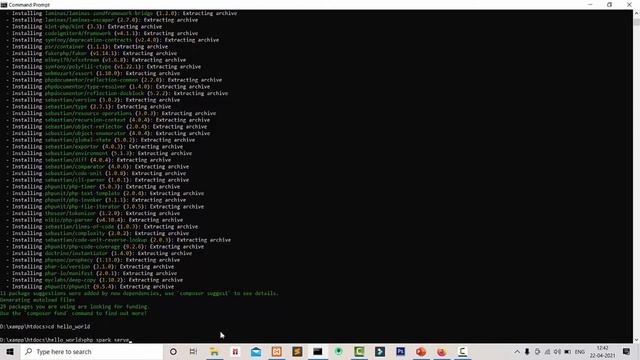Click the 'cd hello_world' command line
Image resolution: width=640 pixels, height=360 pixels.
45,327
